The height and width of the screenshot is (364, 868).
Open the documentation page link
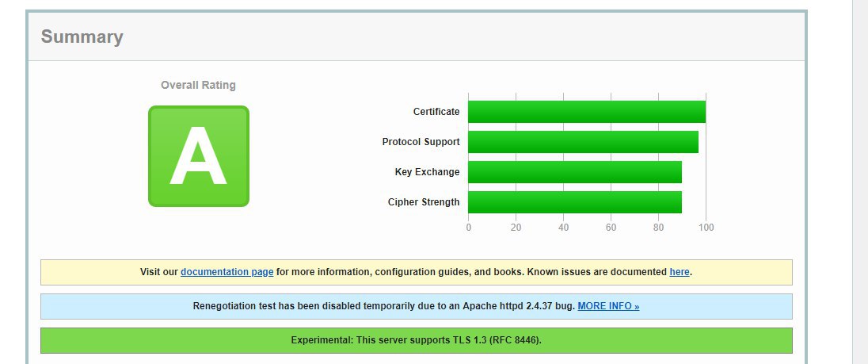coord(227,272)
